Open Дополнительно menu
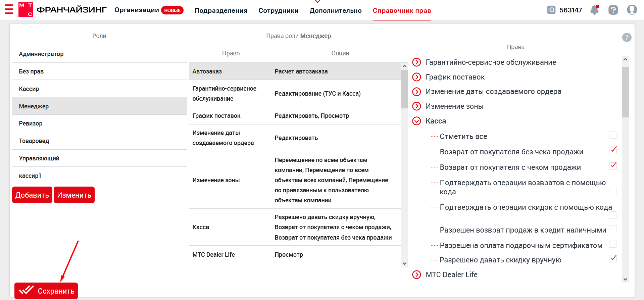Viewport: 644px width, 300px height. click(x=336, y=10)
